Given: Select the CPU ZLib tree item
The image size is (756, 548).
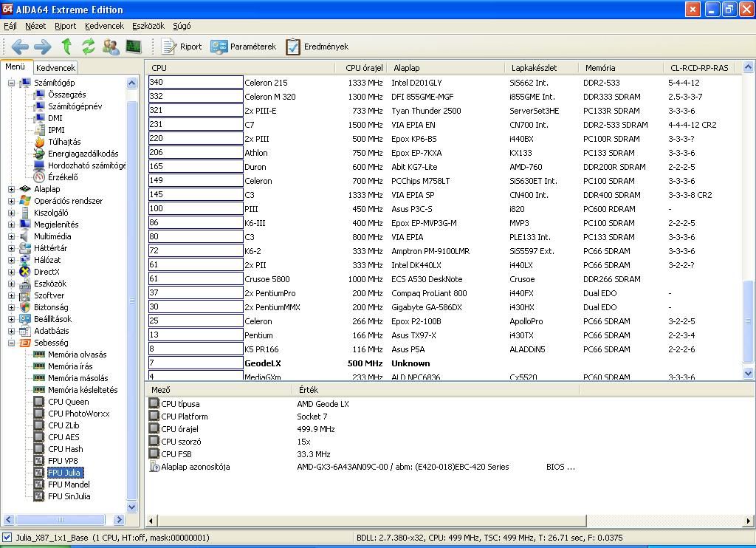Looking at the screenshot, I should tap(63, 425).
